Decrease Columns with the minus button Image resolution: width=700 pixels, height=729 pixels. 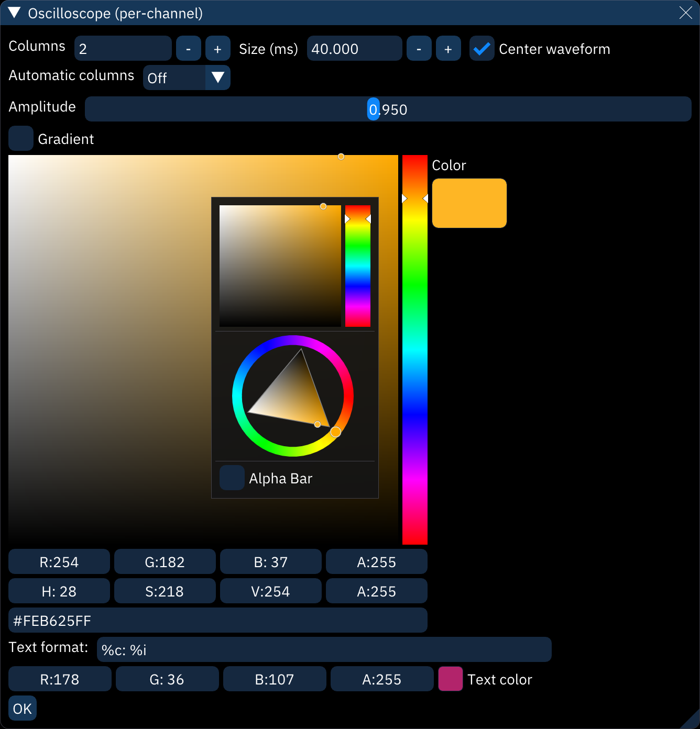point(189,49)
